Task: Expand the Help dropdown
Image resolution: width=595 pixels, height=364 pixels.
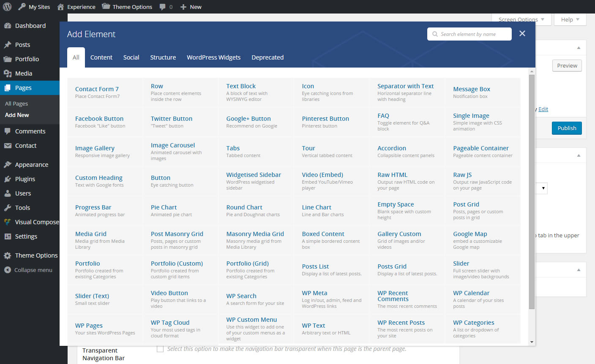Action: [570, 19]
